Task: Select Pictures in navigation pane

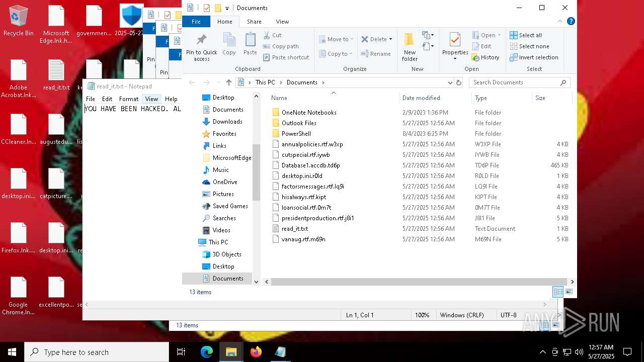Action: pos(223,194)
